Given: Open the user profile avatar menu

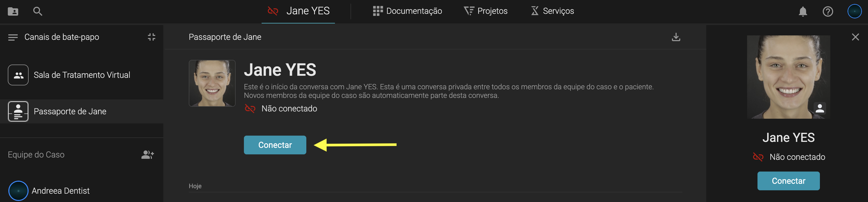Looking at the screenshot, I should tap(854, 11).
